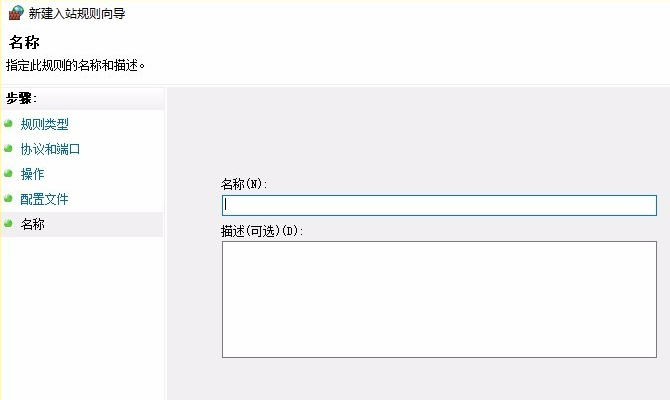This screenshot has width=670, height=400.
Task: Click the bold 名称 page heading
Action: [x=24, y=42]
